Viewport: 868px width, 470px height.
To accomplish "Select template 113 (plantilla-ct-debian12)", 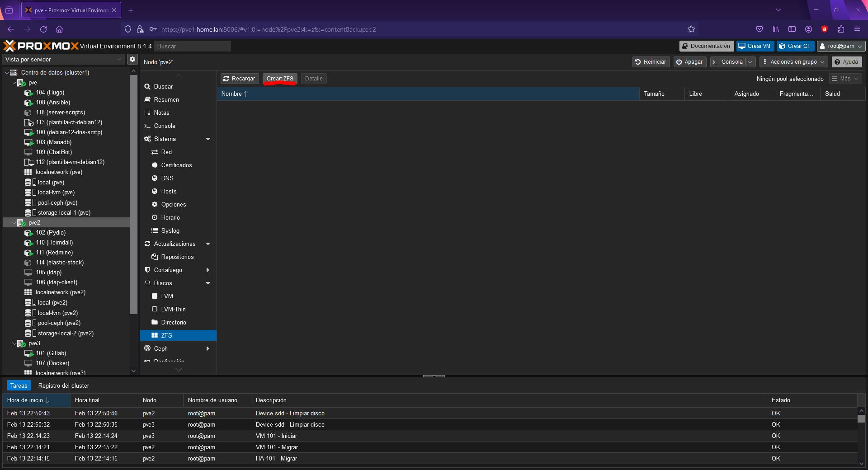I will 69,122.
